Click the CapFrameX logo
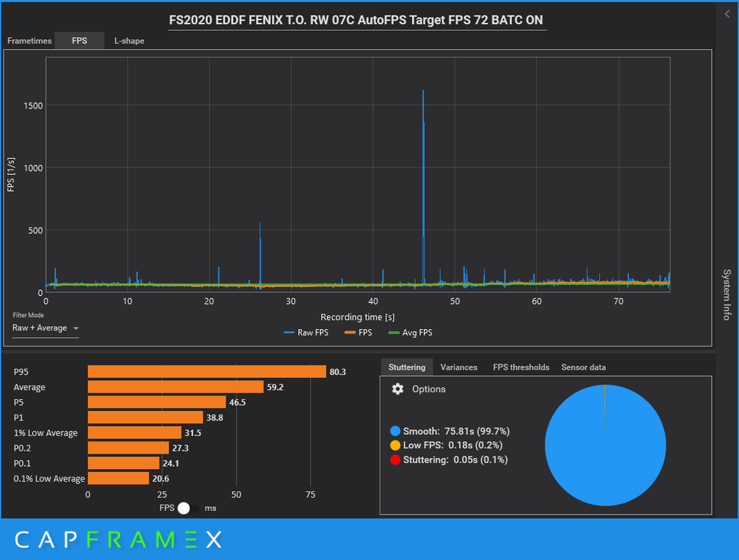 point(118,540)
